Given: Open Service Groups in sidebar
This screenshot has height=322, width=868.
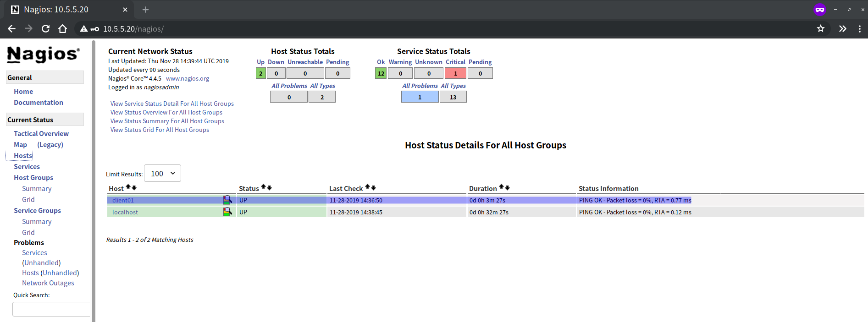Looking at the screenshot, I should pyautogui.click(x=37, y=211).
